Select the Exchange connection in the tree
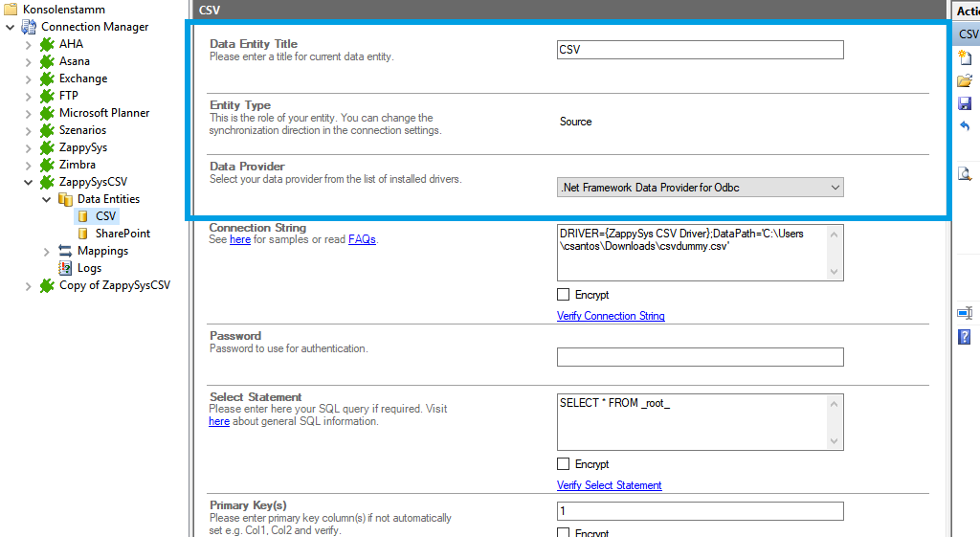 tap(83, 78)
